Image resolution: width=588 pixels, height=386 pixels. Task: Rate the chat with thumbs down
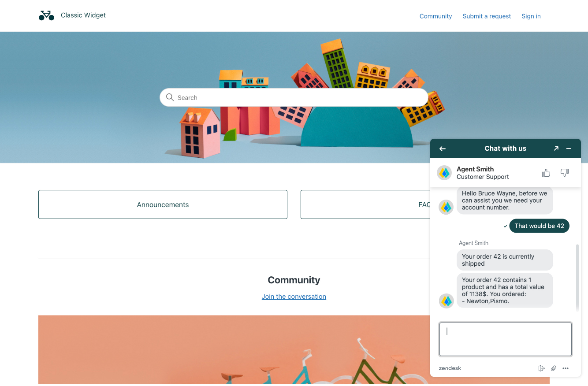565,173
